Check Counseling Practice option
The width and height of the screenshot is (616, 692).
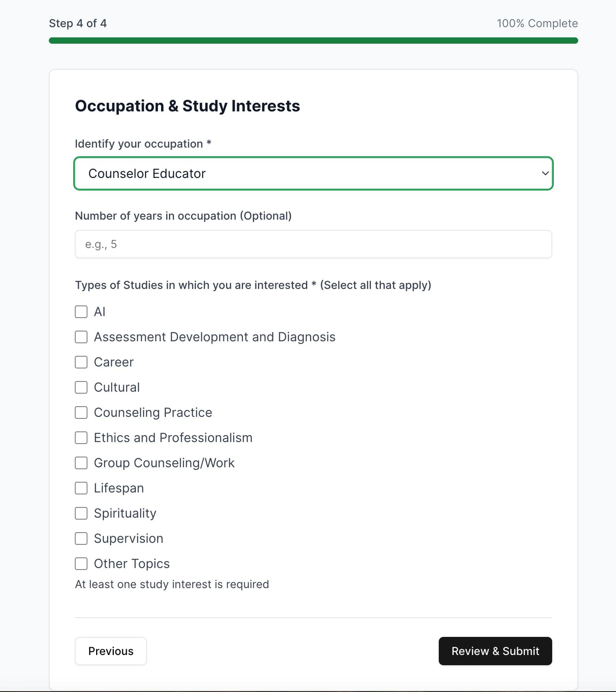click(81, 413)
